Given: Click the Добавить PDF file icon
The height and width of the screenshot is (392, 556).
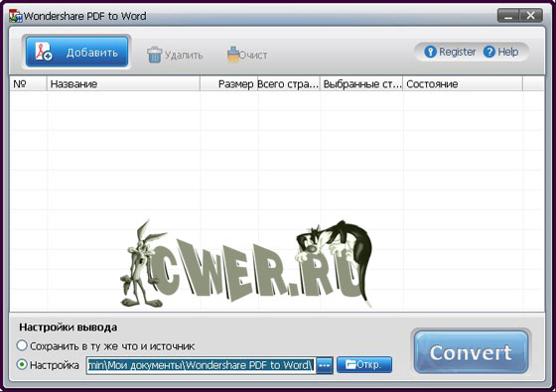Looking at the screenshot, I should 44,52.
